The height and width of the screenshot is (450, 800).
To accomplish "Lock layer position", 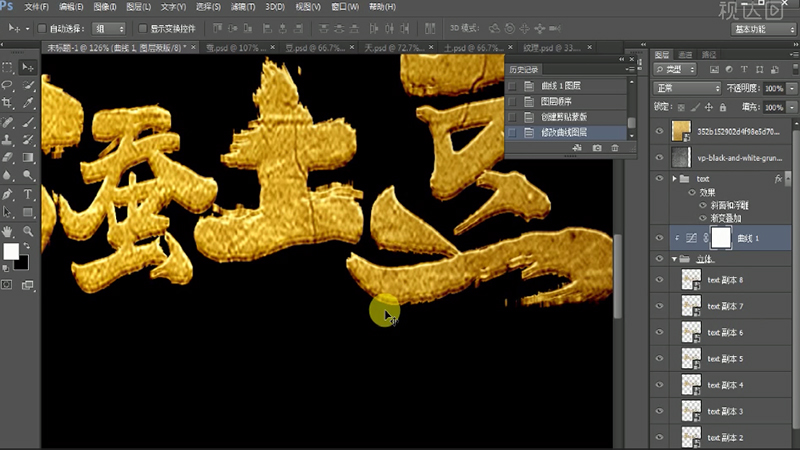I will (x=709, y=107).
